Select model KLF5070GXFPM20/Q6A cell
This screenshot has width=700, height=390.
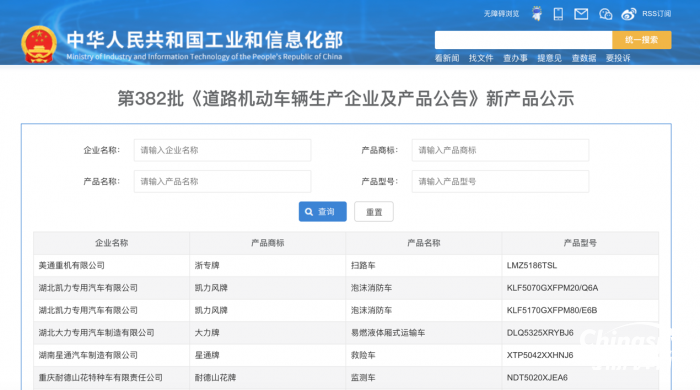pyautogui.click(x=580, y=288)
